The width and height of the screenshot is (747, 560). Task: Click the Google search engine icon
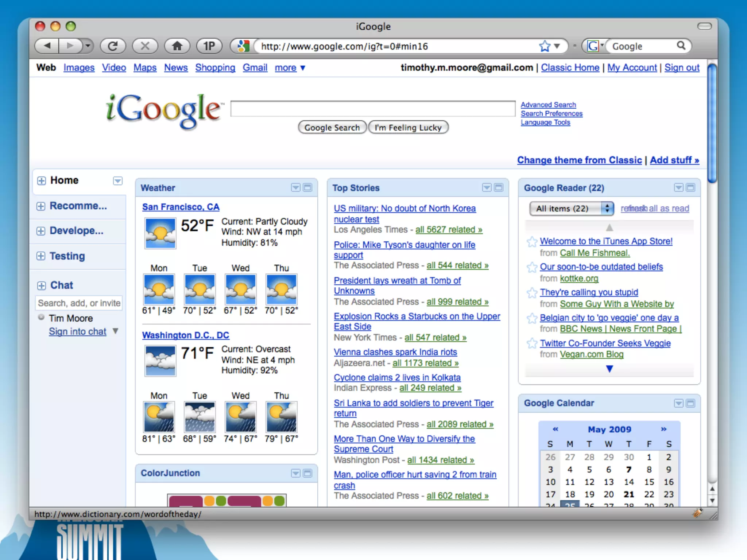pyautogui.click(x=593, y=46)
